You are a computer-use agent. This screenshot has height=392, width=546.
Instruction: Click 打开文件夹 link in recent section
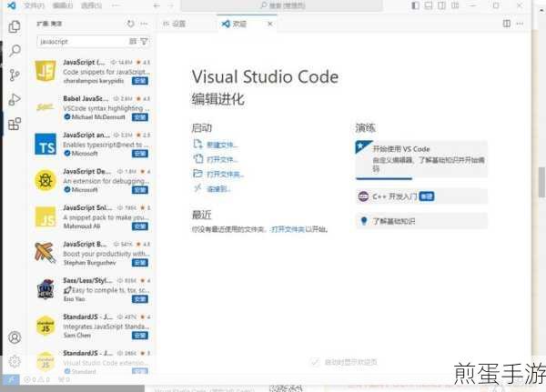click(x=288, y=229)
